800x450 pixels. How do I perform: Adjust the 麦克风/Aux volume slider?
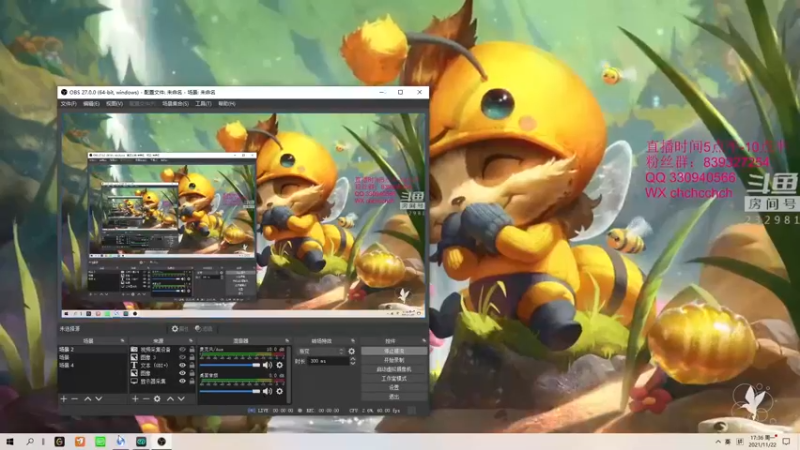[x=230, y=365]
